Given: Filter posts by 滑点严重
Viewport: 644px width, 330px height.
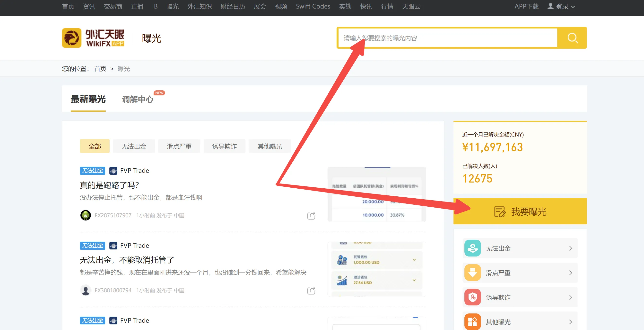Looking at the screenshot, I should click(x=179, y=146).
